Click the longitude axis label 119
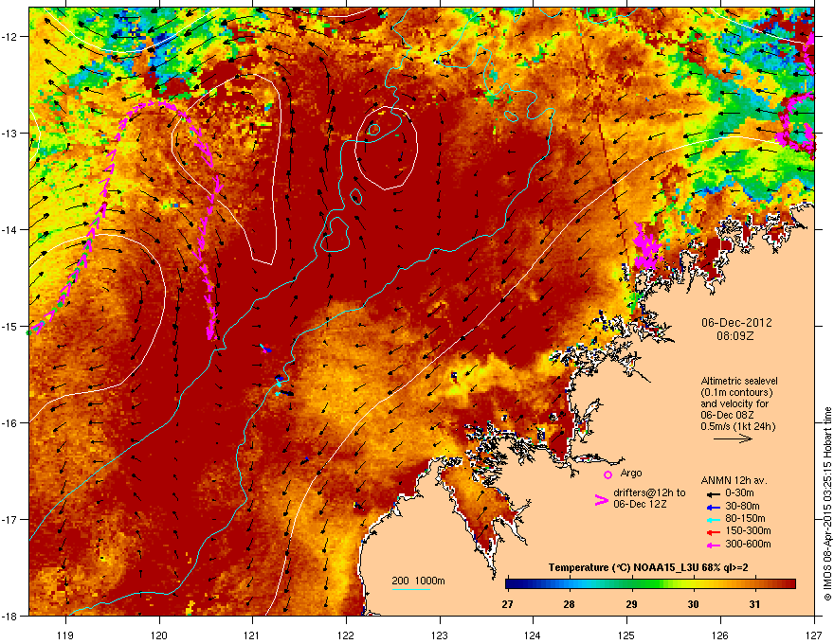The image size is (834, 644). coord(65,635)
